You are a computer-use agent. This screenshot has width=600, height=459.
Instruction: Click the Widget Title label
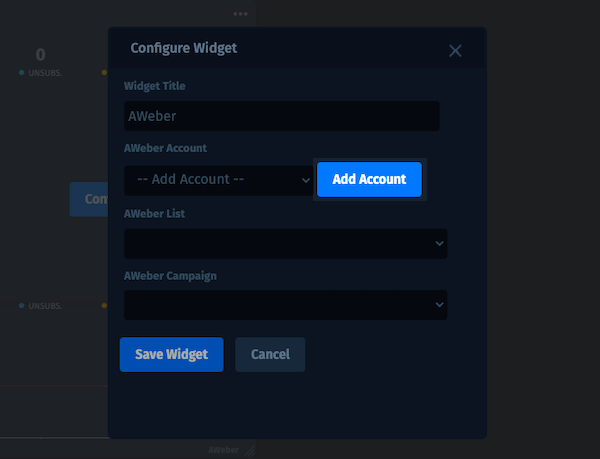pyautogui.click(x=155, y=86)
